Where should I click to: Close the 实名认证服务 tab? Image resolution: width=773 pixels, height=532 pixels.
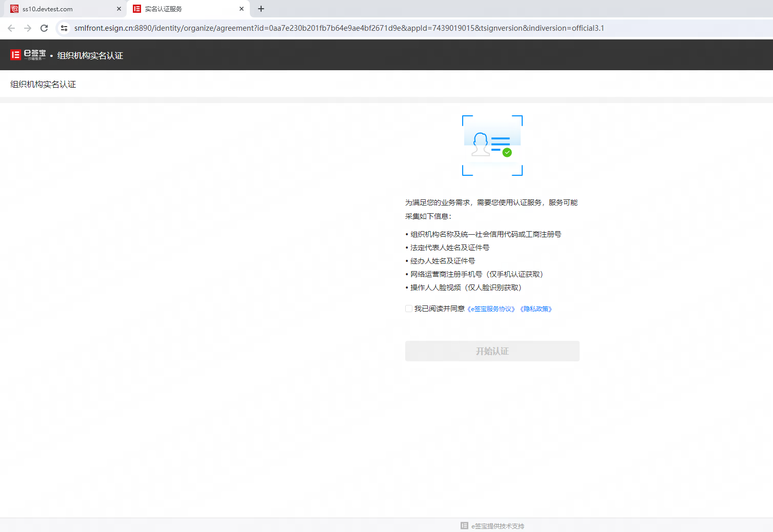pyautogui.click(x=242, y=9)
